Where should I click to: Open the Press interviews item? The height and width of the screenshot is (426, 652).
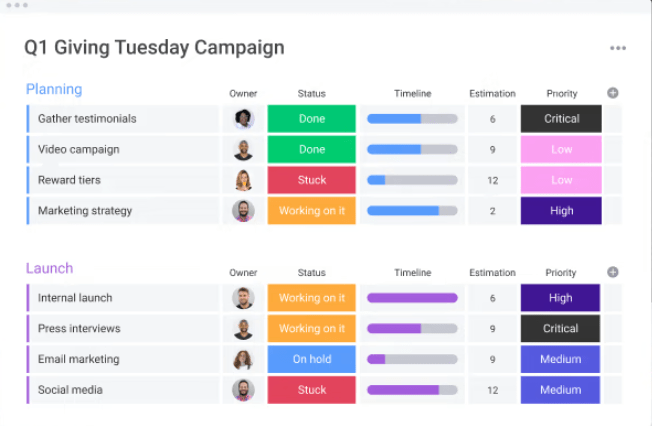tap(79, 329)
